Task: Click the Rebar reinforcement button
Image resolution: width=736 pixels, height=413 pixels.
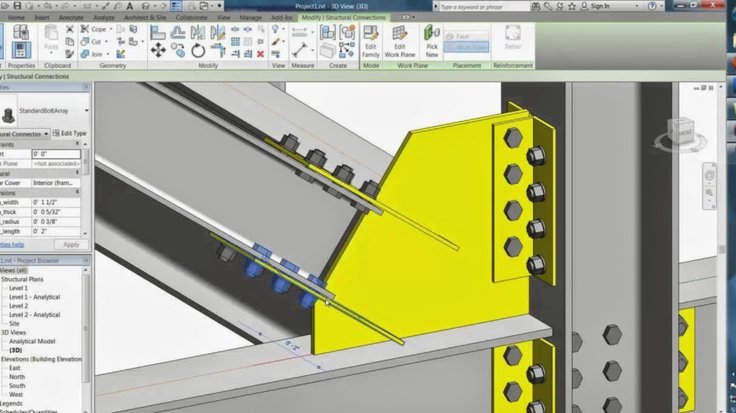Action: pyautogui.click(x=513, y=38)
